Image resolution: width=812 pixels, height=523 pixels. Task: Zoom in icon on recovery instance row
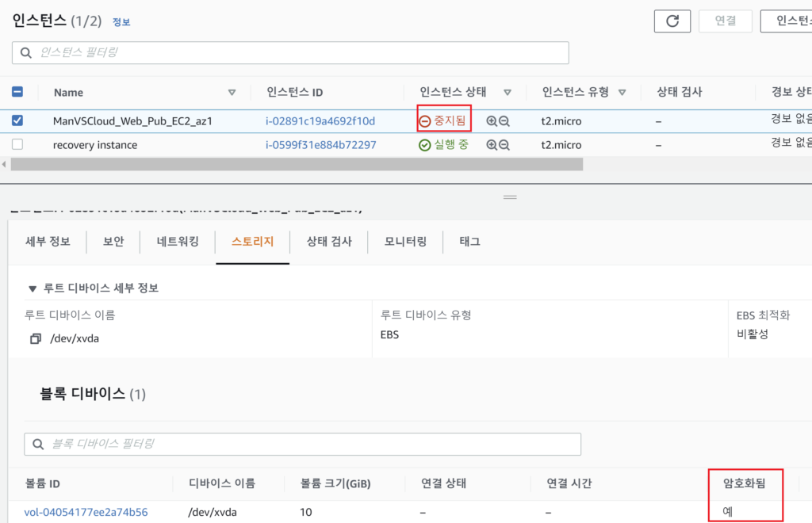pyautogui.click(x=492, y=145)
